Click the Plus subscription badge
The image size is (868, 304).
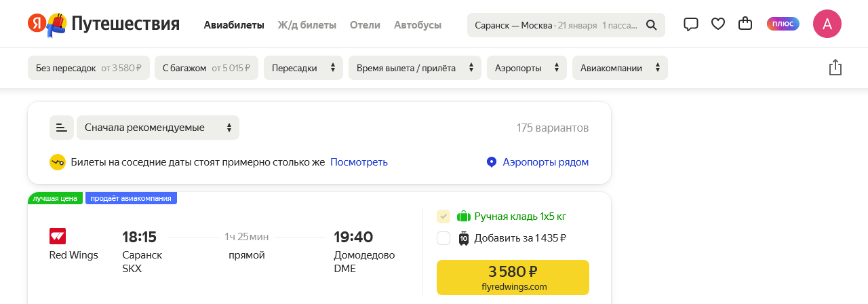tap(783, 24)
